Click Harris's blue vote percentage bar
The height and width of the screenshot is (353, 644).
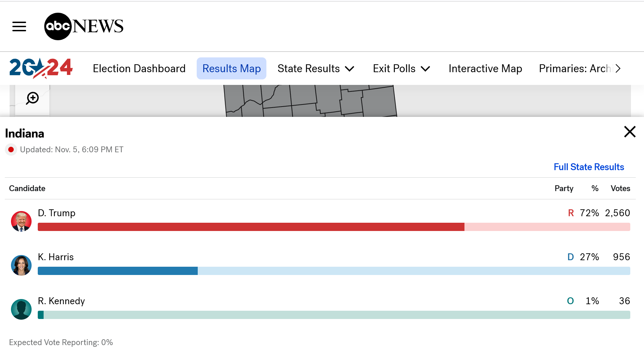[x=117, y=271]
